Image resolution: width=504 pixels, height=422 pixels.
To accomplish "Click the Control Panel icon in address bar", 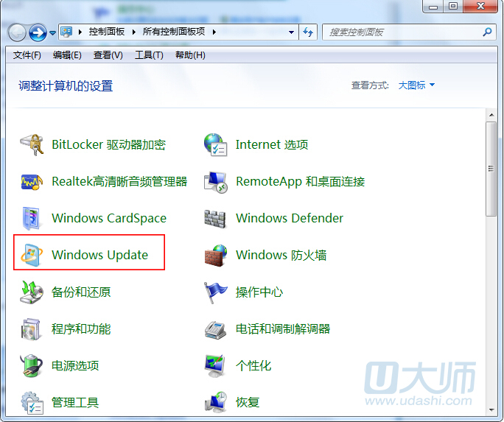I will 66,32.
